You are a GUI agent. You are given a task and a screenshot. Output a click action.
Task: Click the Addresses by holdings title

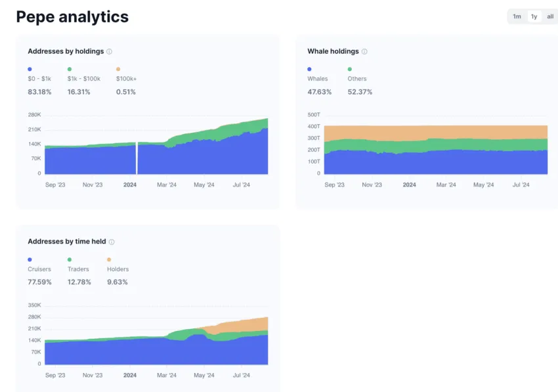(66, 51)
